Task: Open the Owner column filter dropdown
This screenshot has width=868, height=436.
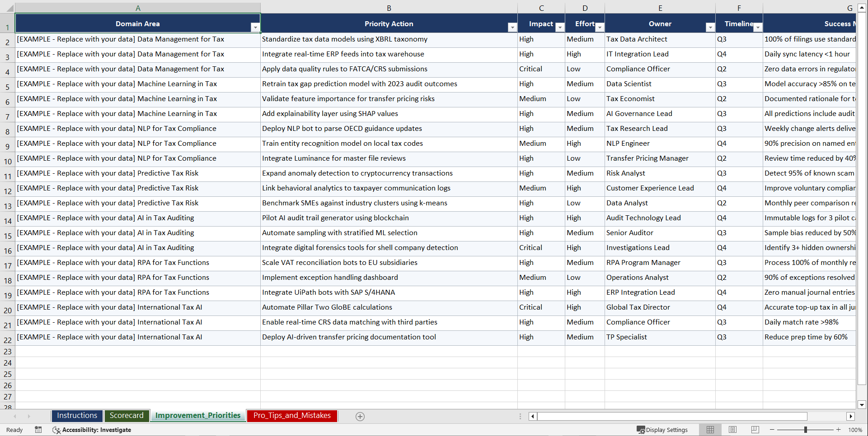Action: (710, 28)
